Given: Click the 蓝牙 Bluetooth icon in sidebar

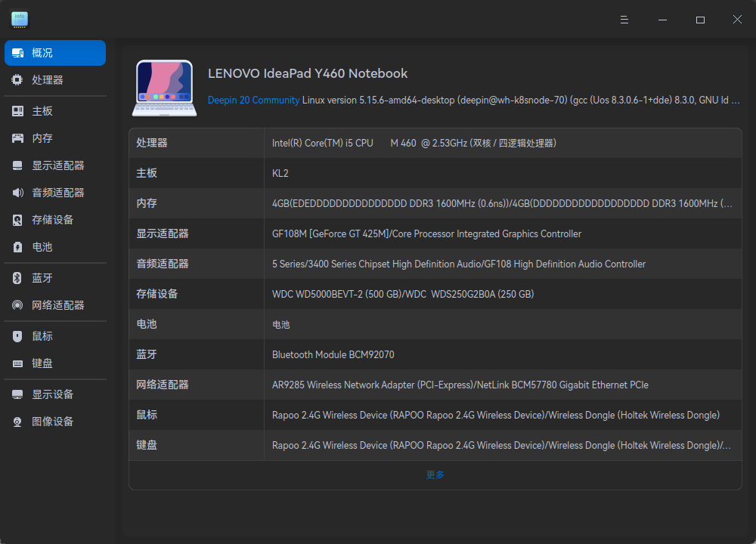Looking at the screenshot, I should pyautogui.click(x=17, y=278).
